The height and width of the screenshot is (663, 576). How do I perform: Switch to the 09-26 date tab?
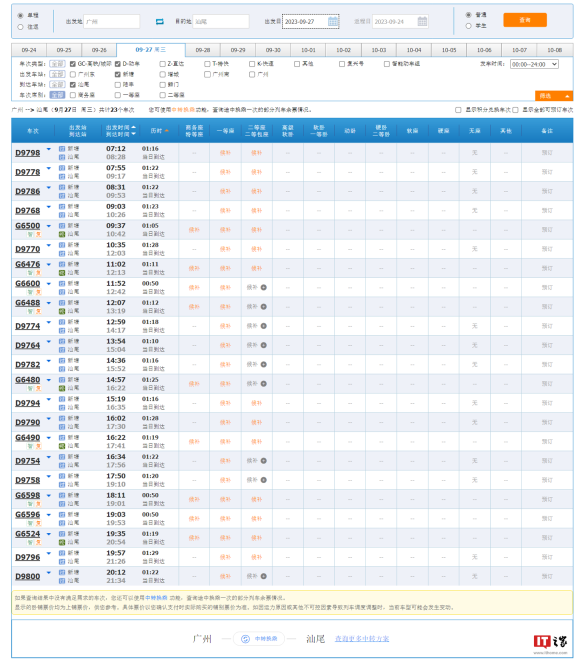click(x=99, y=50)
